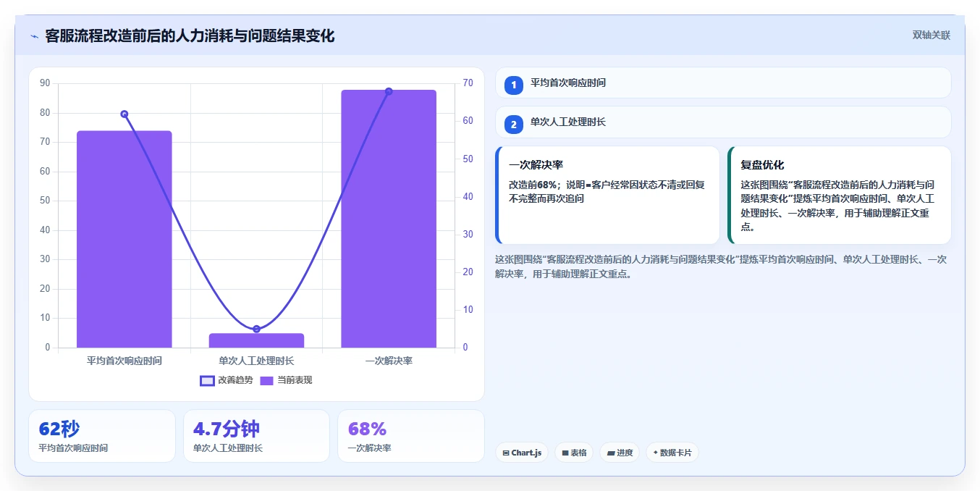980x491 pixels.
Task: Click the 进度 tag
Action: coord(620,453)
